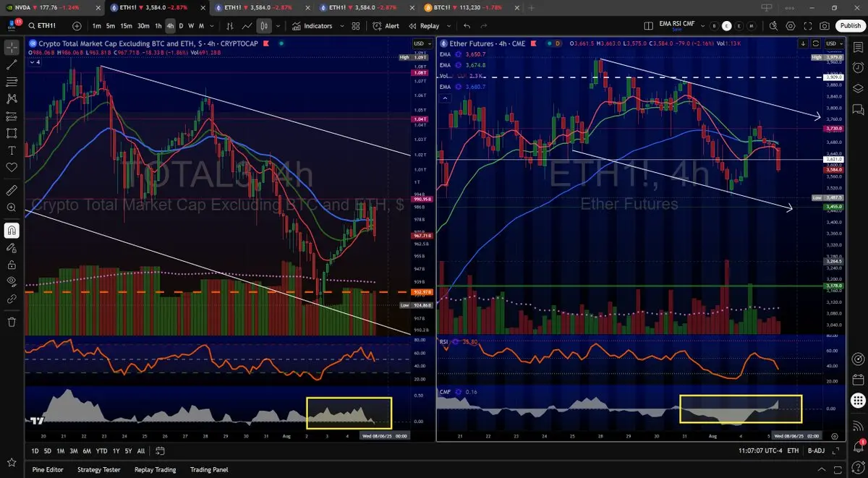Open the alerts clock panel in right sidebar

[858, 67]
